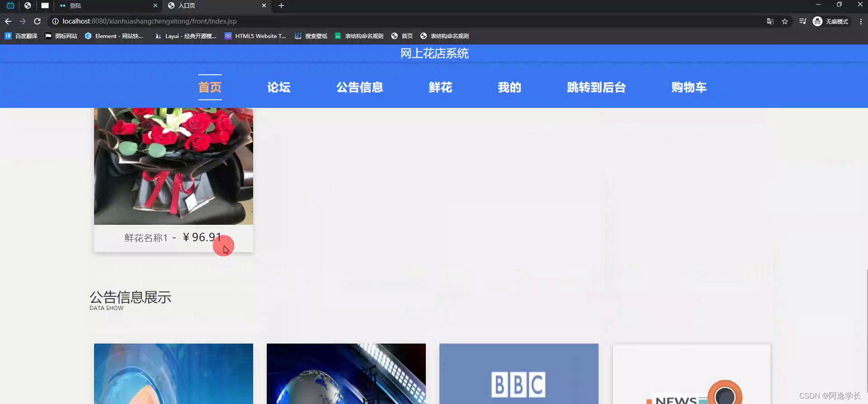The height and width of the screenshot is (404, 868).
Task: Open the last 表结构命名规则 bookmark with globe icon
Action: (x=444, y=36)
